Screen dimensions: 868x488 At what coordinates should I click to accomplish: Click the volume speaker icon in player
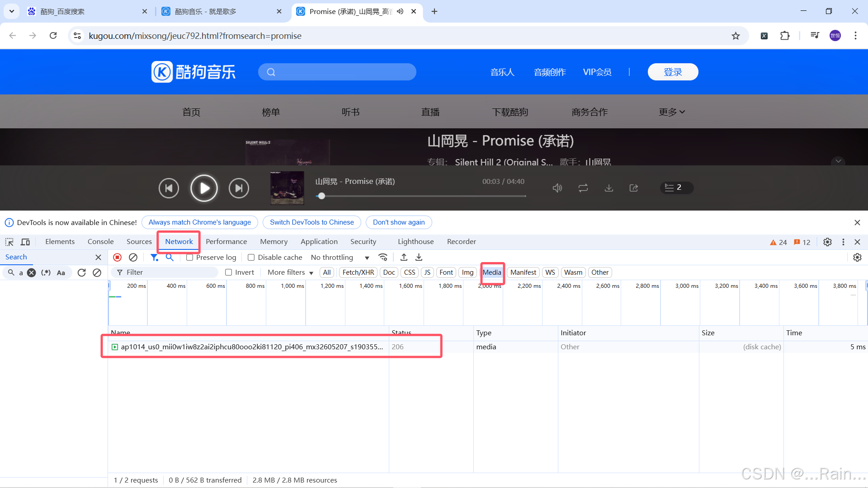click(557, 188)
